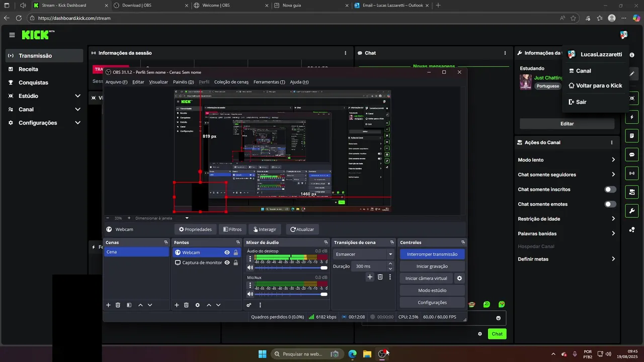Open advanced audio properties gears in mixer

[249, 305]
